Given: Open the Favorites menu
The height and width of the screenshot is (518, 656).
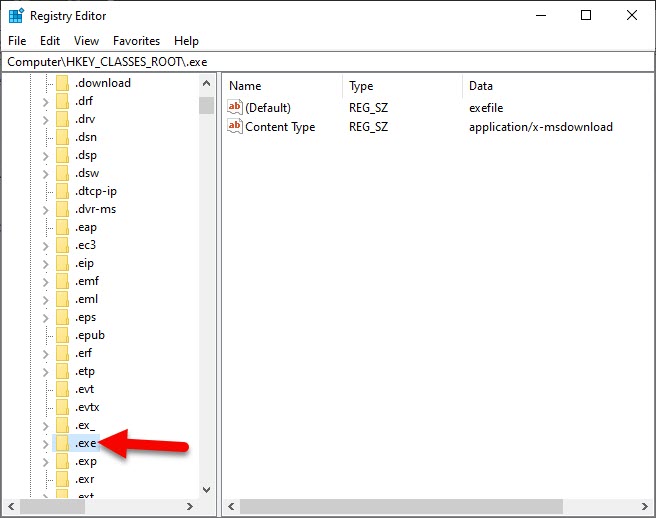Looking at the screenshot, I should coord(136,41).
